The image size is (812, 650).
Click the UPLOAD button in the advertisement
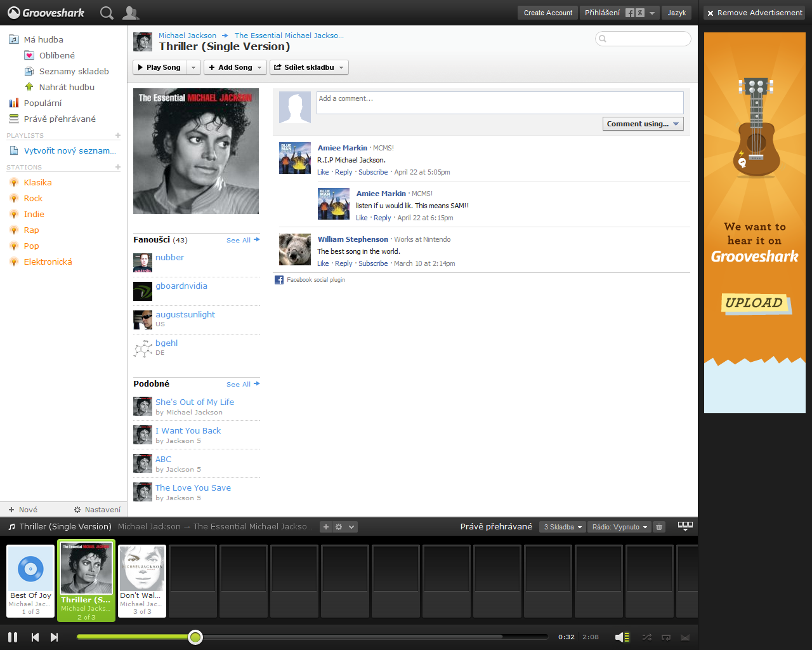pos(754,303)
